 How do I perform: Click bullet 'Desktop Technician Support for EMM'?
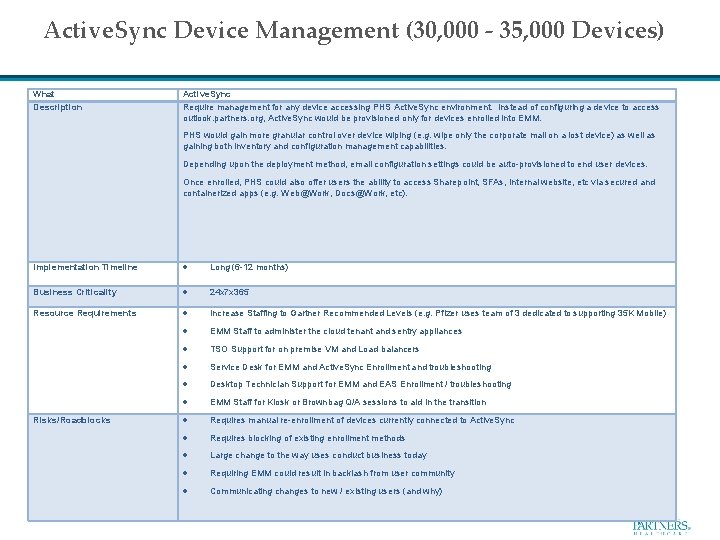click(x=360, y=384)
